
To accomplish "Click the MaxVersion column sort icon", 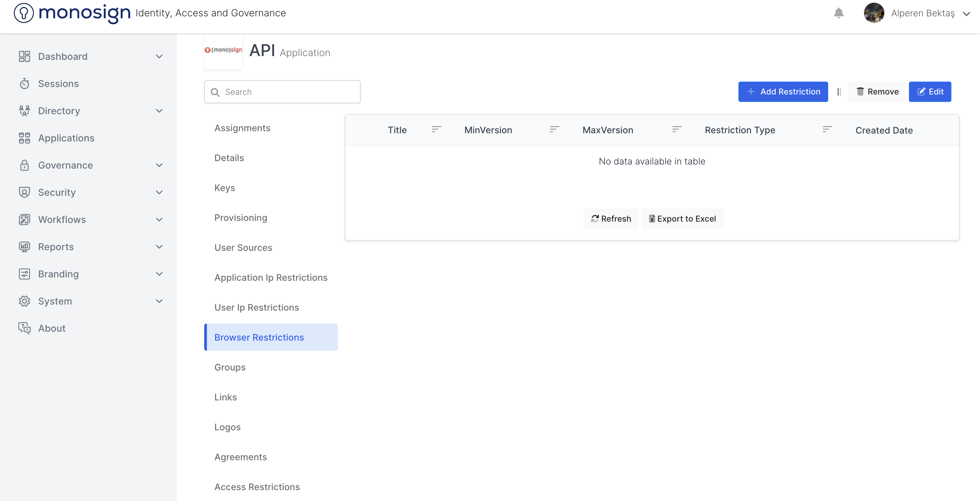I will pos(676,129).
